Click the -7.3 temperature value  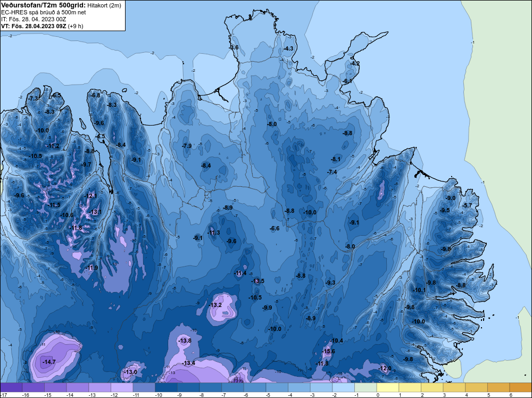tap(33, 98)
